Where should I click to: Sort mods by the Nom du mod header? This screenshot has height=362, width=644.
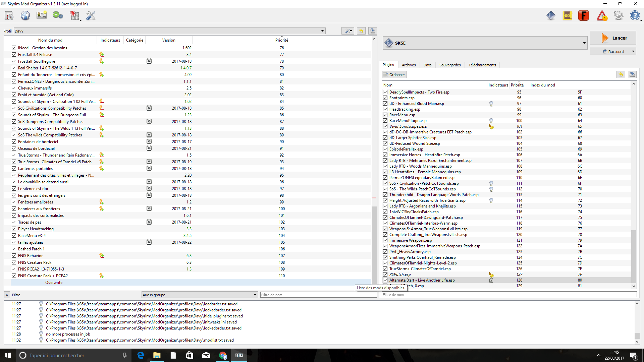tap(50, 40)
